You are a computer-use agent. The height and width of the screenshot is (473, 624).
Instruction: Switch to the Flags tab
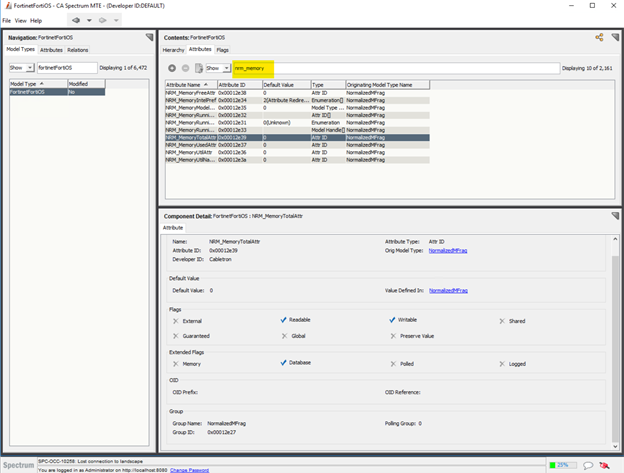[222, 49]
